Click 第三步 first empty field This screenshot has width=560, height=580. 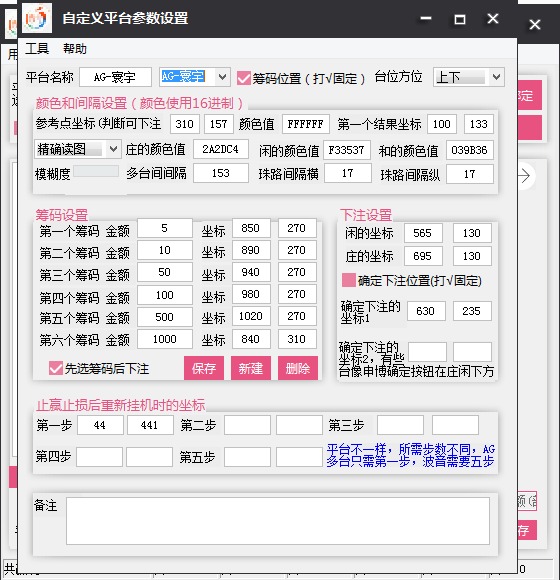(400, 425)
